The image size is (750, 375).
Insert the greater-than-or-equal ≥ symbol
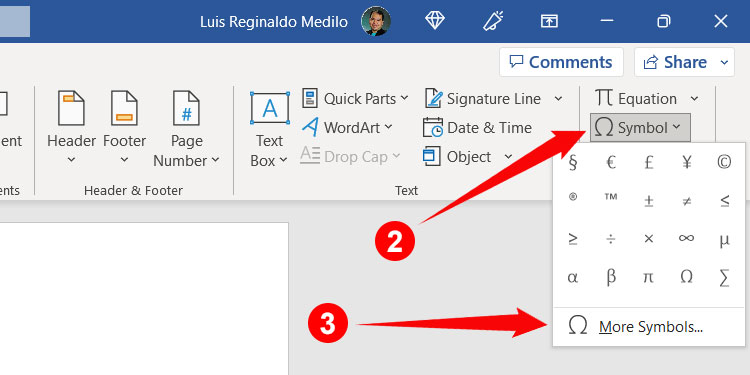pos(573,239)
